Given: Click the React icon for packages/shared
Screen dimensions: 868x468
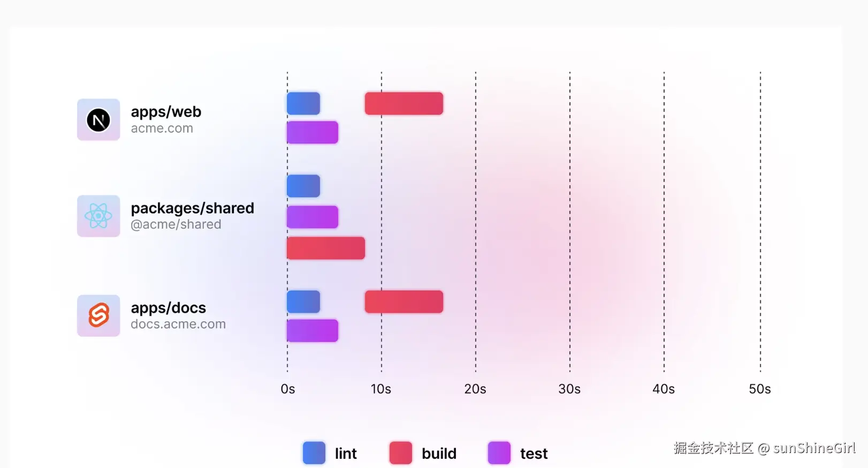Looking at the screenshot, I should point(98,216).
